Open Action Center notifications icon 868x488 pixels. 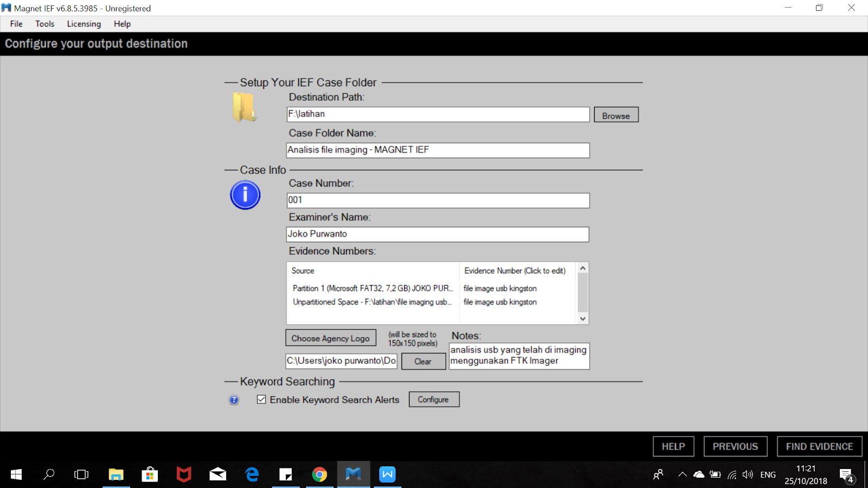(x=847, y=476)
